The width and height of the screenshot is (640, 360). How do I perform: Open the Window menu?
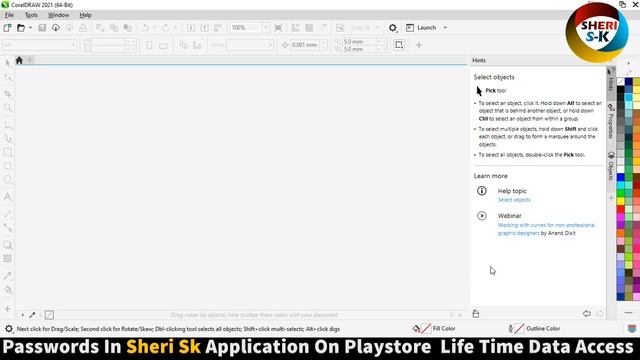tap(58, 15)
